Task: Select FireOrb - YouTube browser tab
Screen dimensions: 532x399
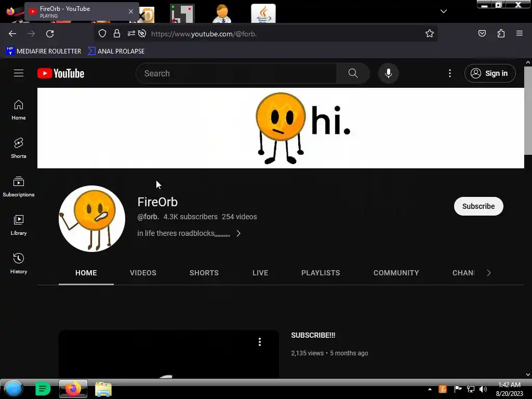Action: click(82, 11)
